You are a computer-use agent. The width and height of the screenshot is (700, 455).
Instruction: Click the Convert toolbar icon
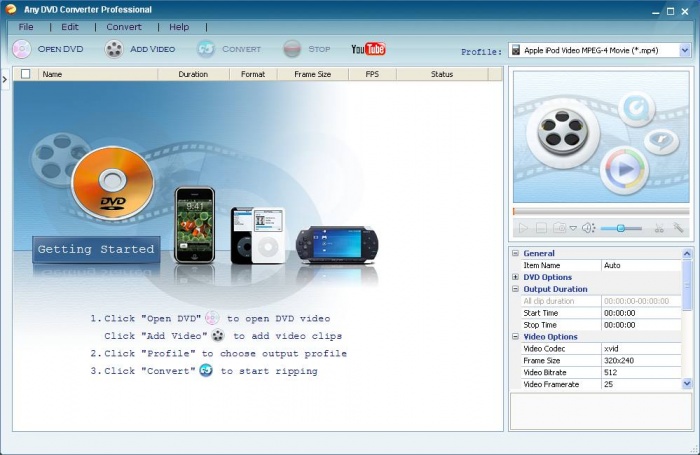[x=206, y=49]
